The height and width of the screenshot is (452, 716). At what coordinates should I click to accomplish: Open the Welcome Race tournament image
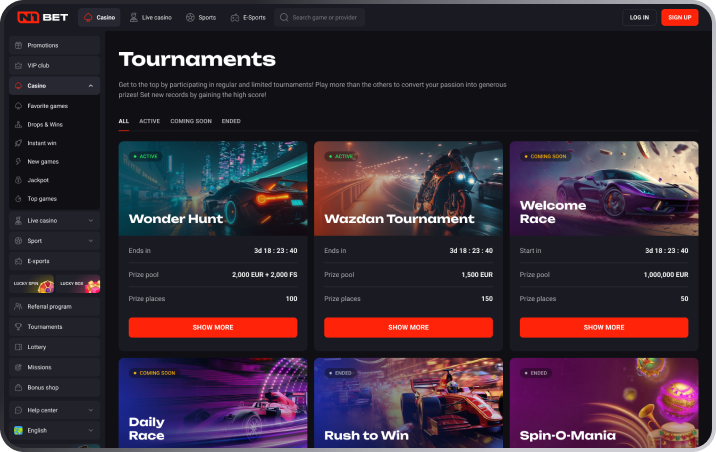tap(604, 188)
